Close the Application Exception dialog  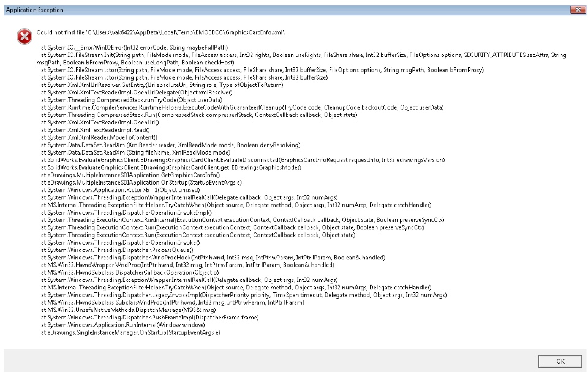click(x=578, y=10)
